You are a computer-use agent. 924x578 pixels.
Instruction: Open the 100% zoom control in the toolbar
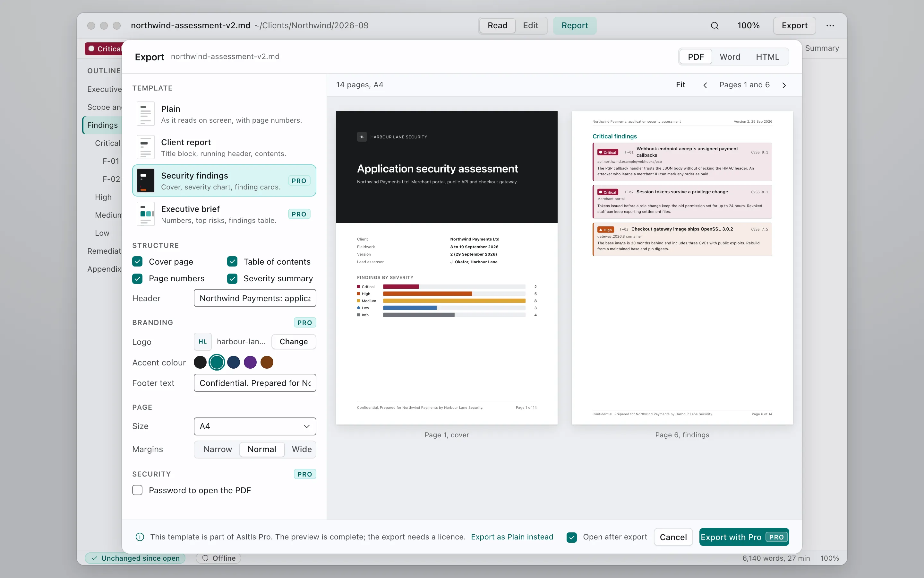click(x=749, y=26)
